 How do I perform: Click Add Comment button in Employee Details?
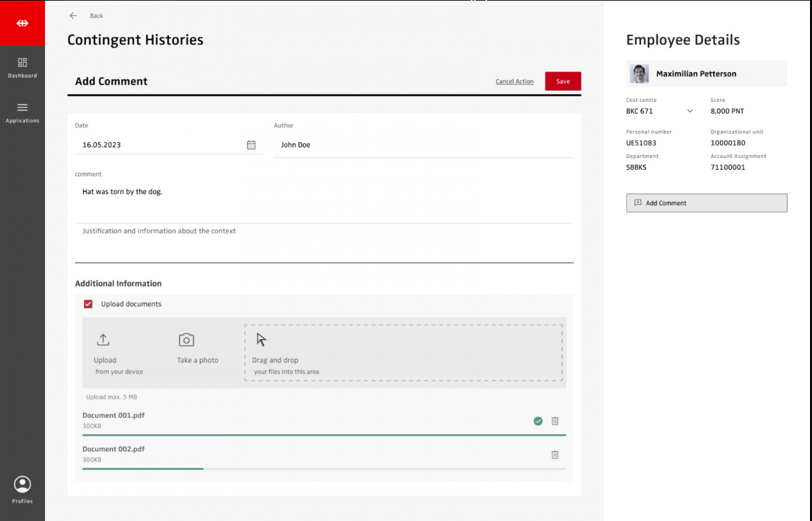[706, 203]
